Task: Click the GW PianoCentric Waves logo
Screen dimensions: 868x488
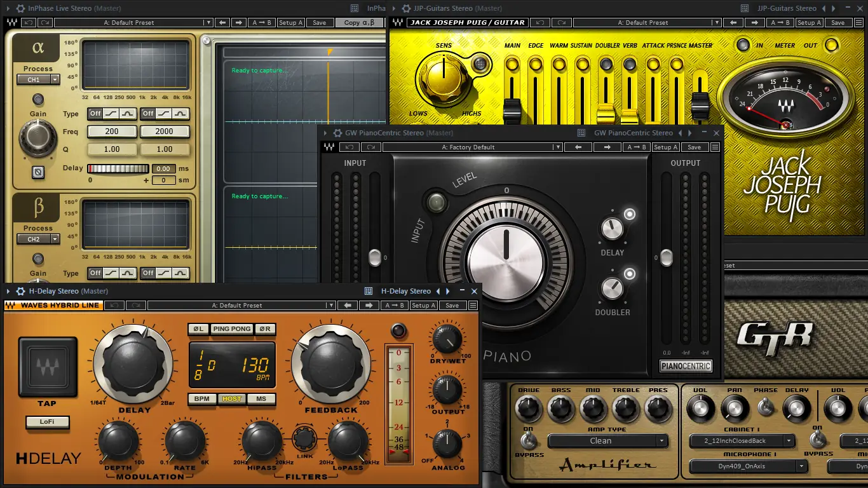Action: (x=329, y=147)
